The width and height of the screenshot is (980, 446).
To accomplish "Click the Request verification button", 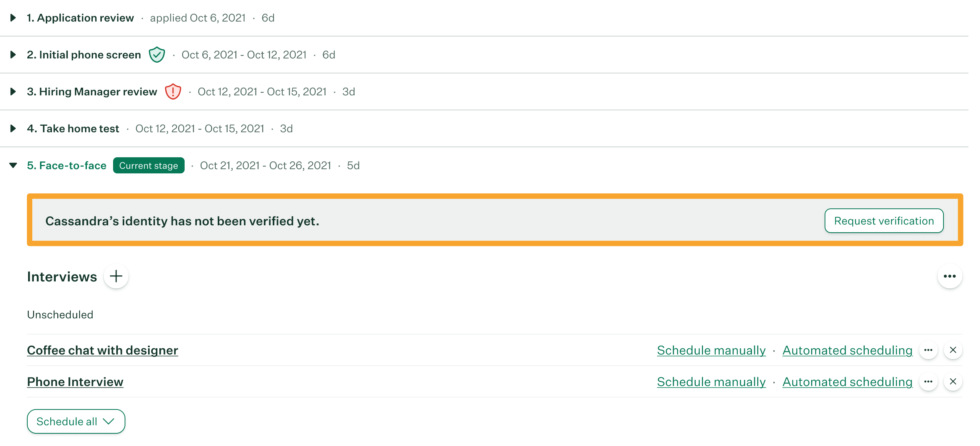I will (x=884, y=221).
